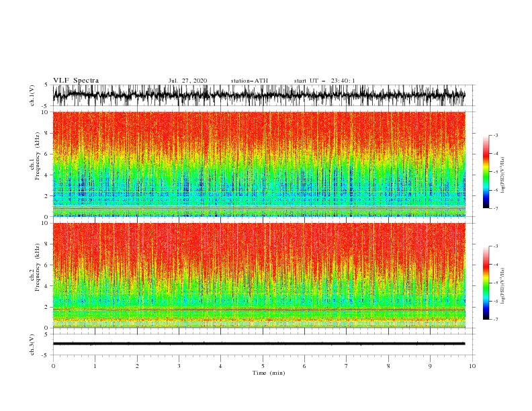Click the 'station=ATH' label
The image size is (532, 411).
pyautogui.click(x=249, y=81)
